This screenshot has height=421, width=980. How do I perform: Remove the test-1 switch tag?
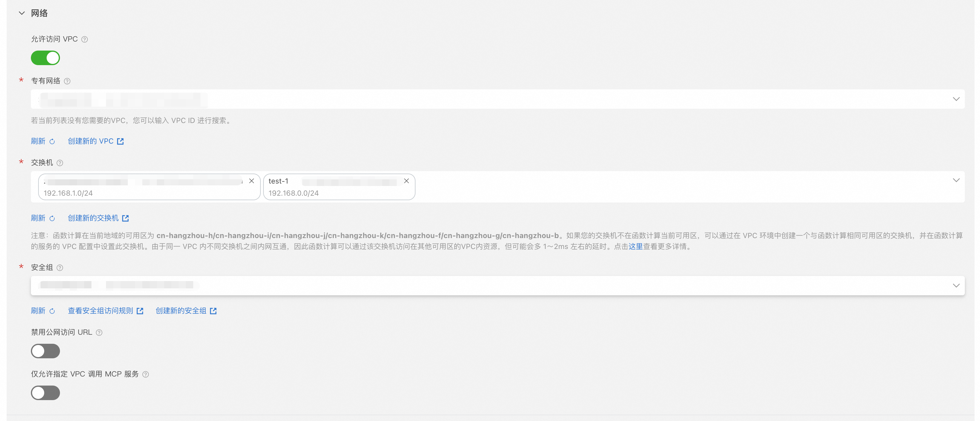pyautogui.click(x=406, y=181)
